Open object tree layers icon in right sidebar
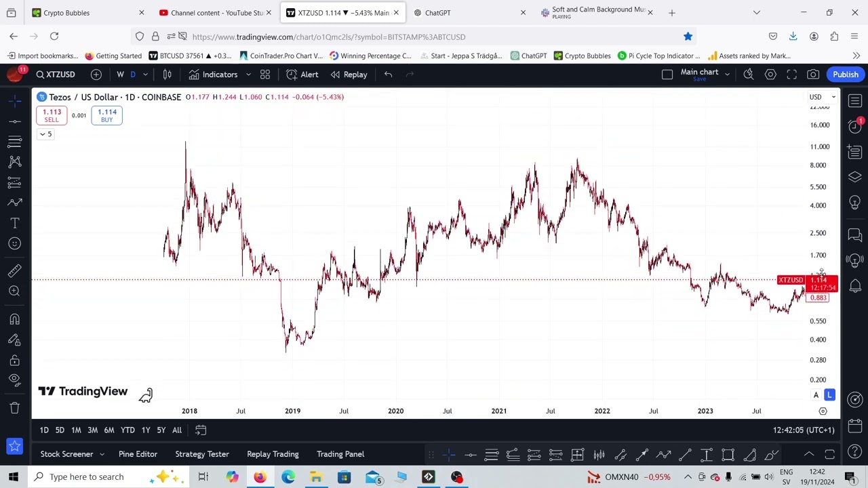The width and height of the screenshot is (868, 488). pos(854,177)
